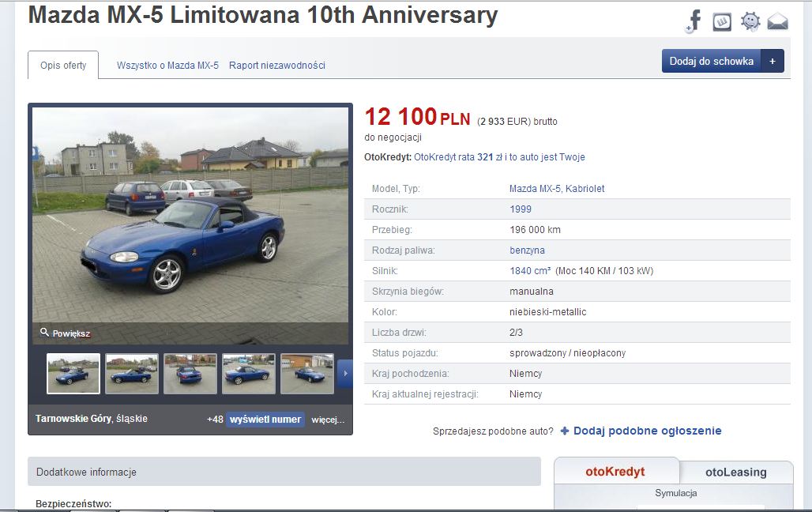Select the otoKredyt tab
This screenshot has height=512, width=812.
click(615, 472)
